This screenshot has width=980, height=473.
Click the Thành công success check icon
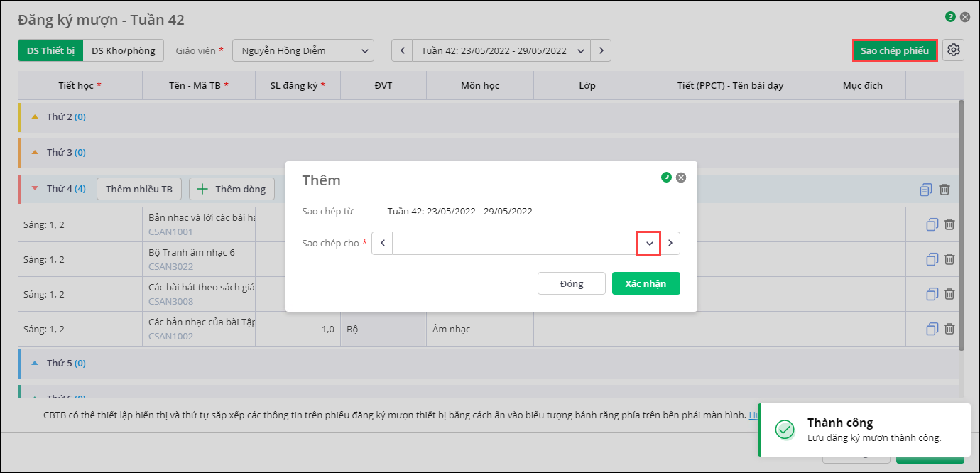tap(785, 429)
